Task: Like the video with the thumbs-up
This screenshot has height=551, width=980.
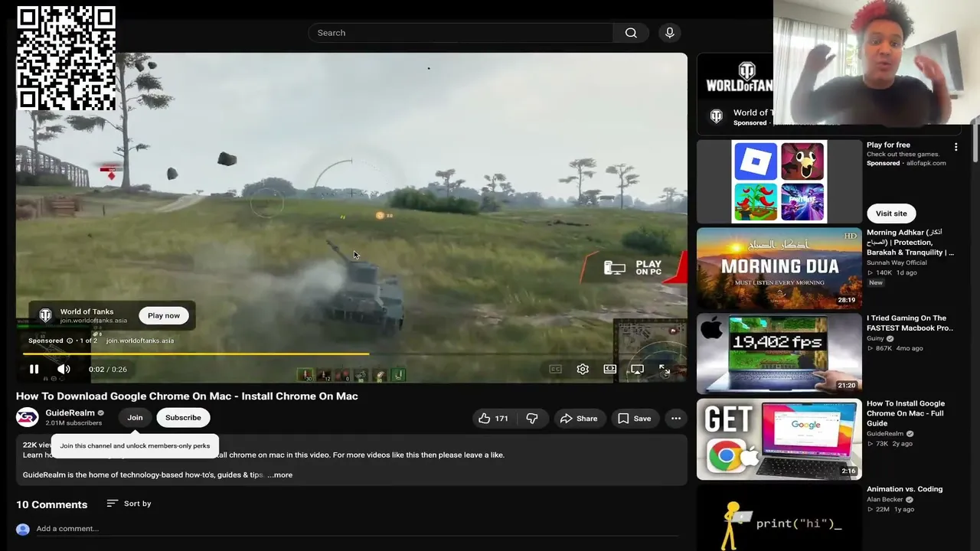Action: pyautogui.click(x=493, y=418)
